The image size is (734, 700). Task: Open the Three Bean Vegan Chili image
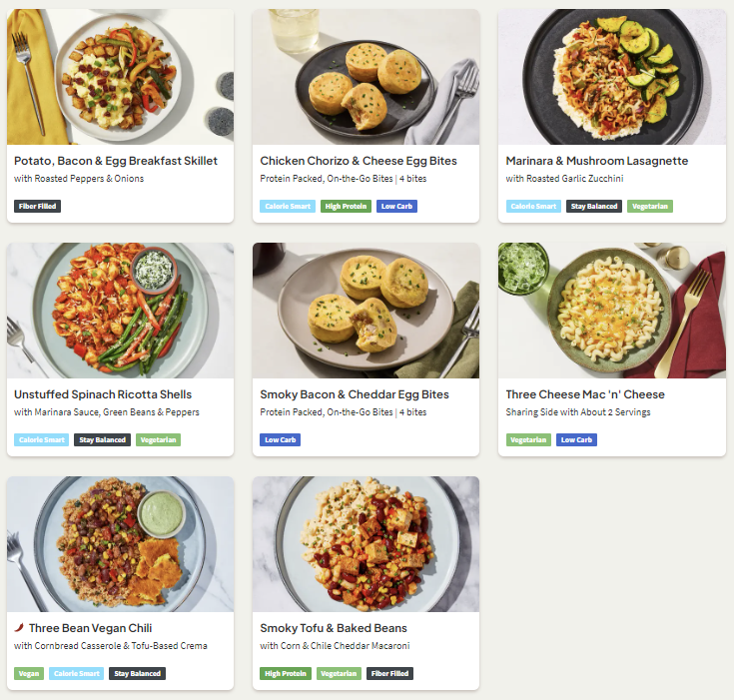pyautogui.click(x=120, y=544)
